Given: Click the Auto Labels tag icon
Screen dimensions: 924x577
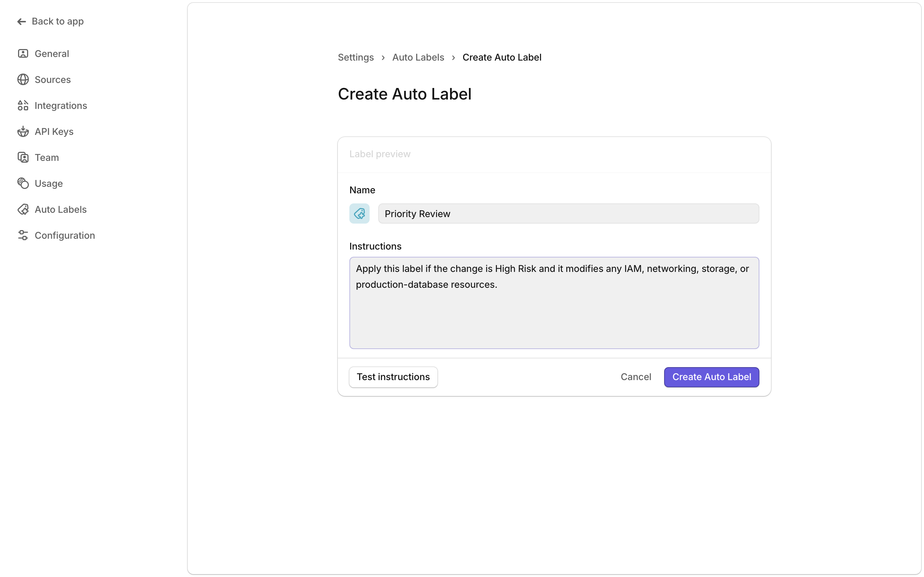Looking at the screenshot, I should tap(23, 210).
